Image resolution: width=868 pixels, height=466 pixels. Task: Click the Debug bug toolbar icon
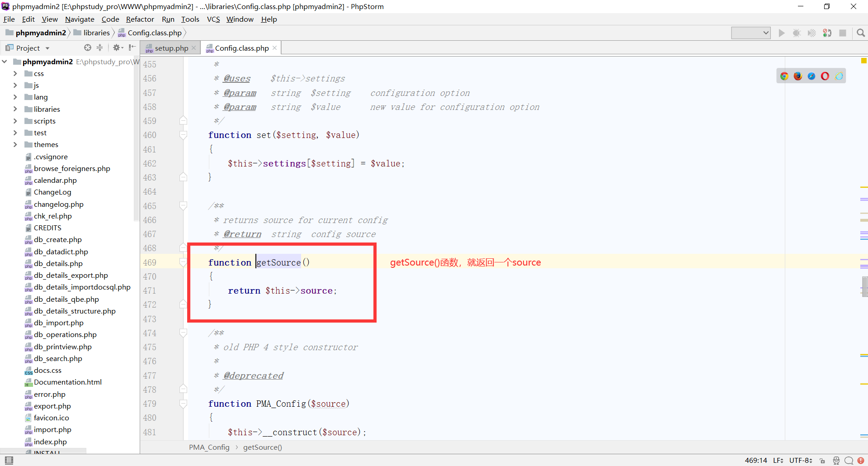tap(797, 33)
